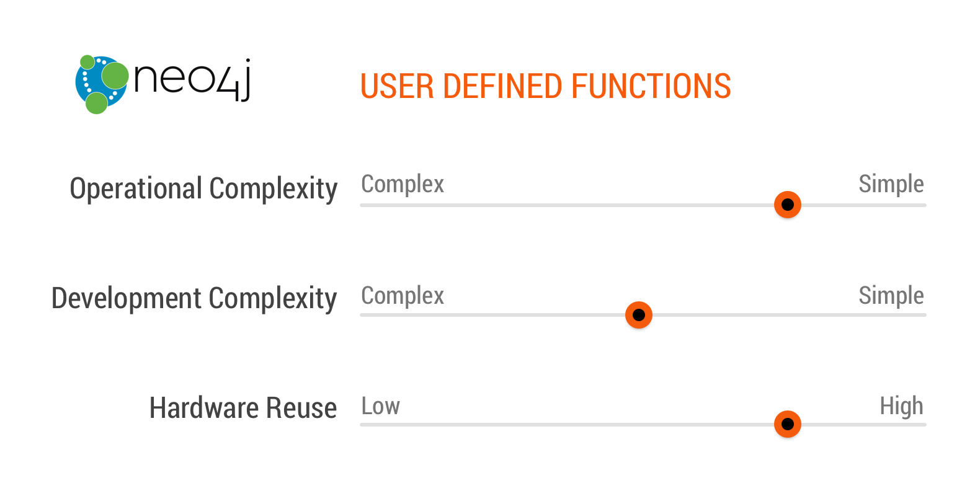The height and width of the screenshot is (496, 980).
Task: Click the Hardware Reuse label
Action: coord(243,408)
